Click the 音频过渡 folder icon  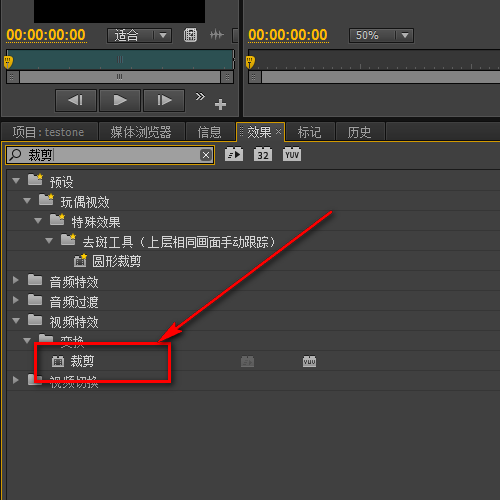(35, 300)
